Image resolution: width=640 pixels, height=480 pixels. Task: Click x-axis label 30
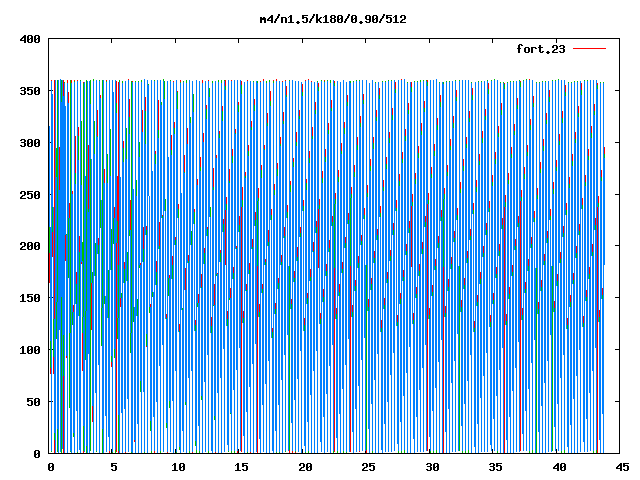click(432, 467)
